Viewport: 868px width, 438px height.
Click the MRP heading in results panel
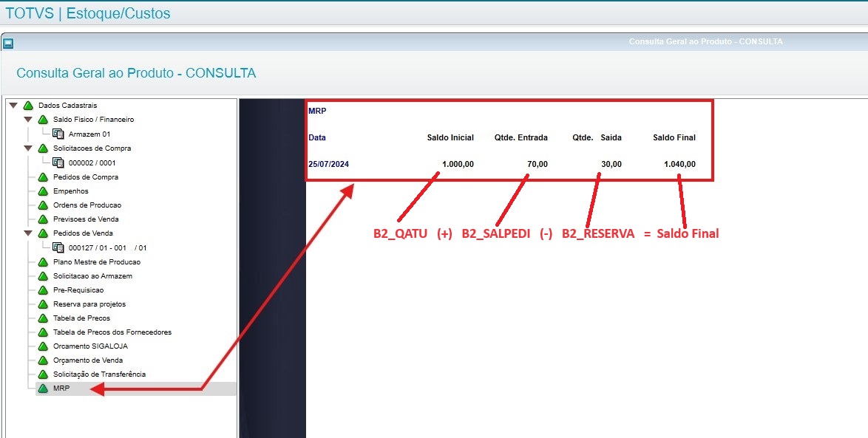pyautogui.click(x=317, y=111)
